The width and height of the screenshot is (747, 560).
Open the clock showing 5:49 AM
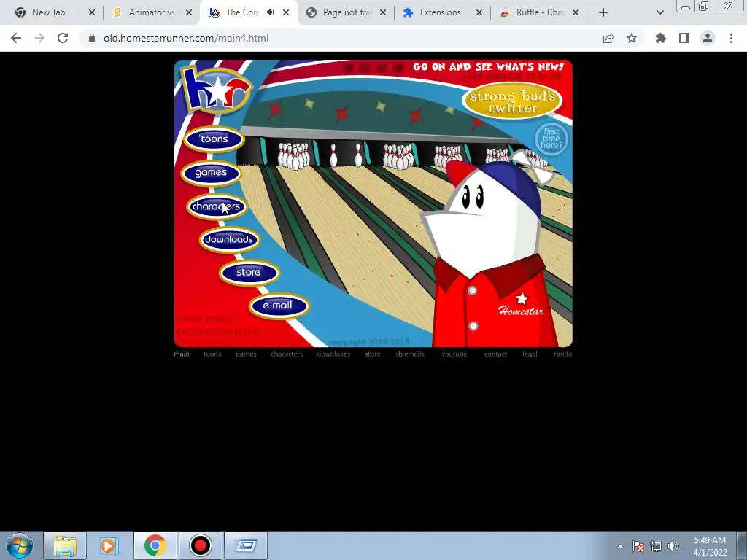click(x=710, y=546)
